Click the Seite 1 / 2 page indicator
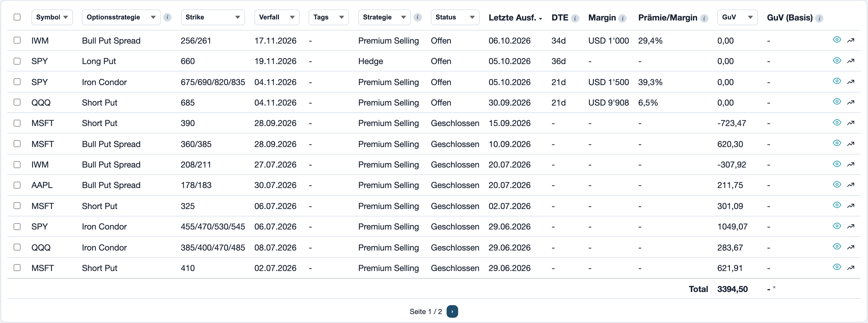868x323 pixels. pos(426,311)
